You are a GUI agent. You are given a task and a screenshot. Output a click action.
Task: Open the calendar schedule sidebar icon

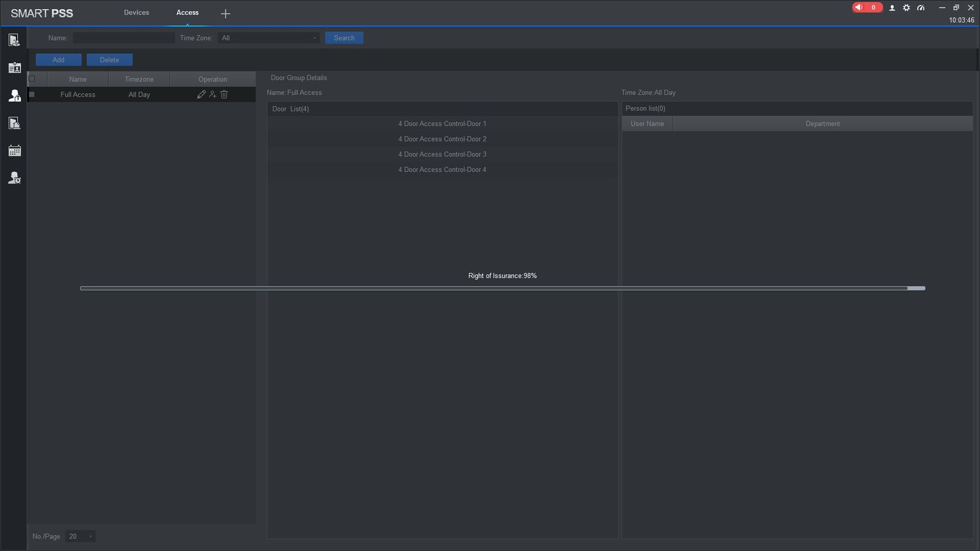pos(14,151)
